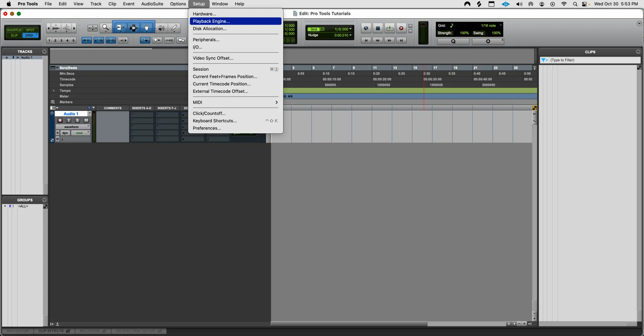Enable Shuffle edit mode
Image resolution: width=644 pixels, height=336 pixels.
tap(14, 30)
